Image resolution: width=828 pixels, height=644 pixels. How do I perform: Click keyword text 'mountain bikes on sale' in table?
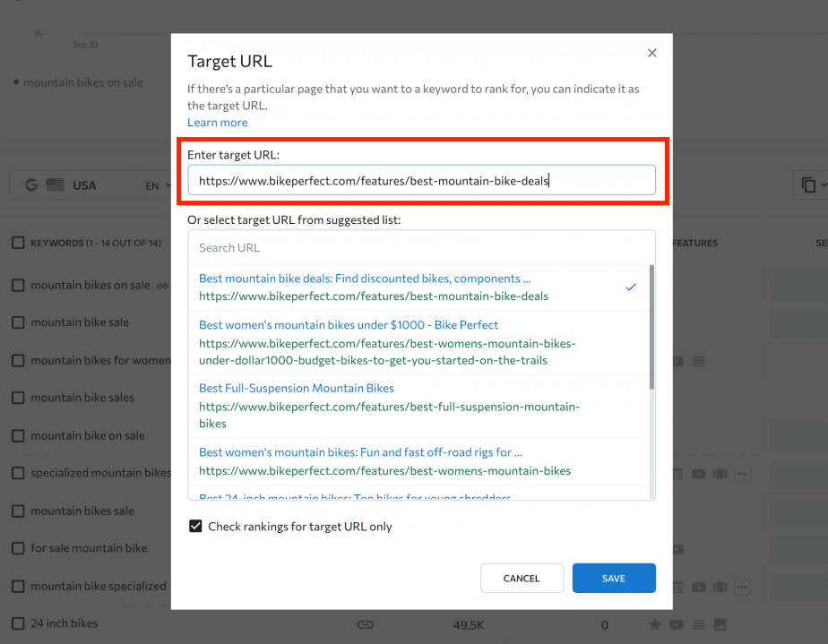pos(91,286)
